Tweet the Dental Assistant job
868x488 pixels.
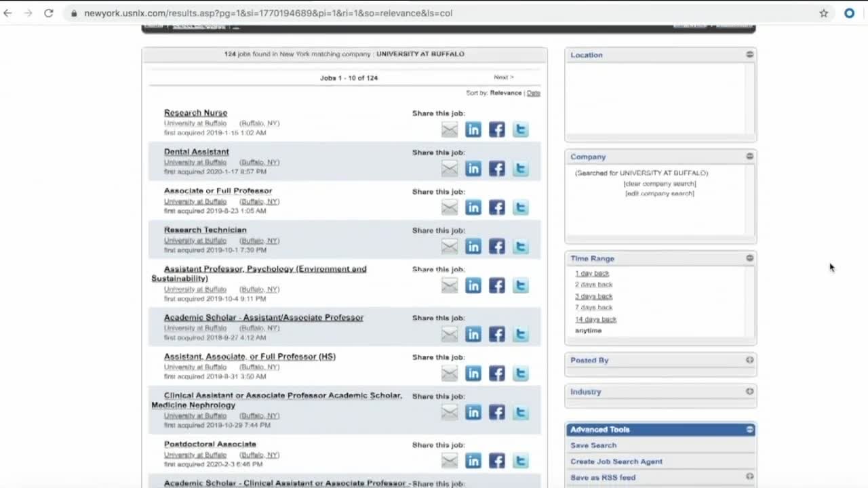point(521,169)
